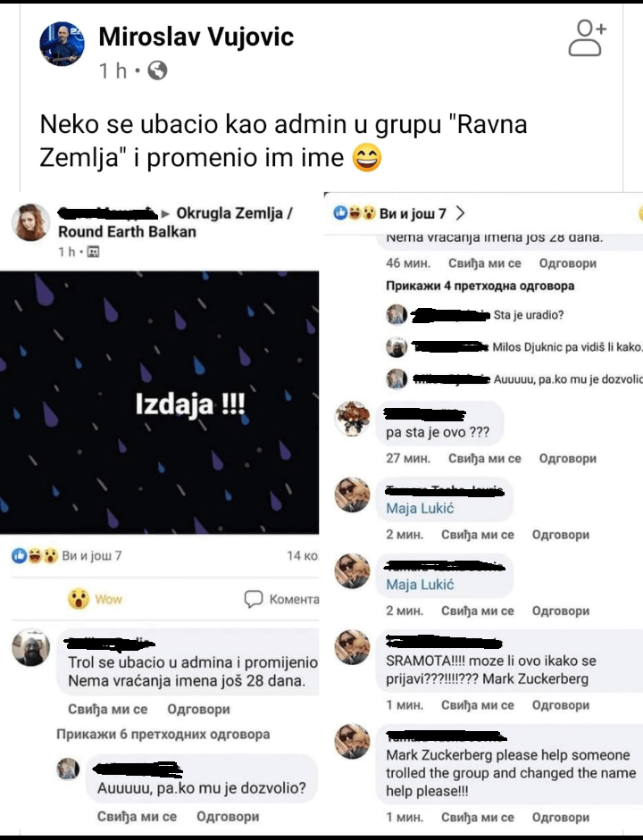Open 'Okrugla Zemlja / Round Earth Balkan' group
Viewport: 643px width, 840px height.
175,222
